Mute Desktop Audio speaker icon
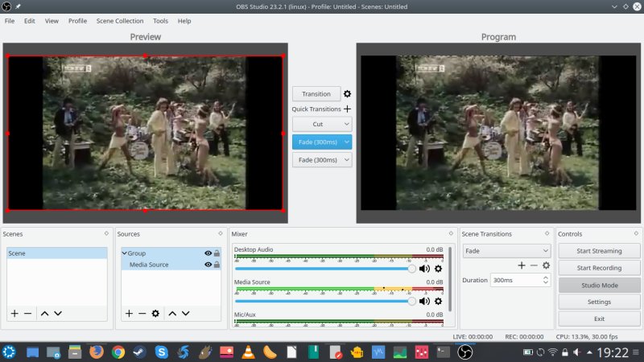Screen dimensions: 644x362 [424, 269]
